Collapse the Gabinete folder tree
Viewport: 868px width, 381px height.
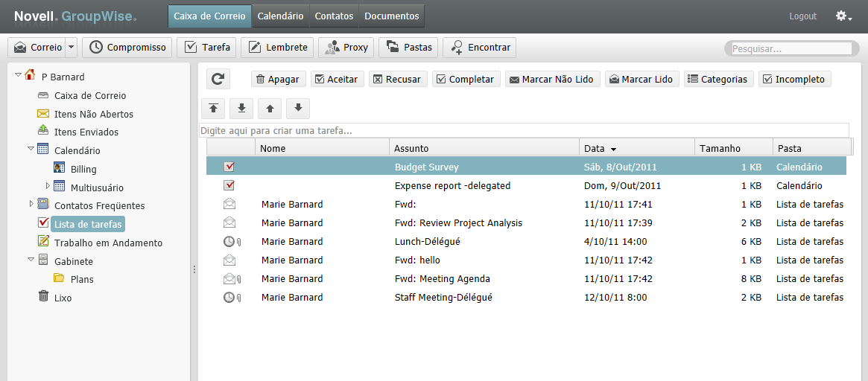click(x=31, y=260)
